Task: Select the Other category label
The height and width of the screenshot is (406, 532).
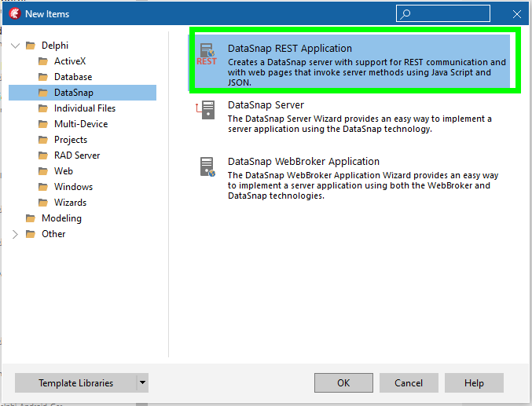Action: point(53,234)
